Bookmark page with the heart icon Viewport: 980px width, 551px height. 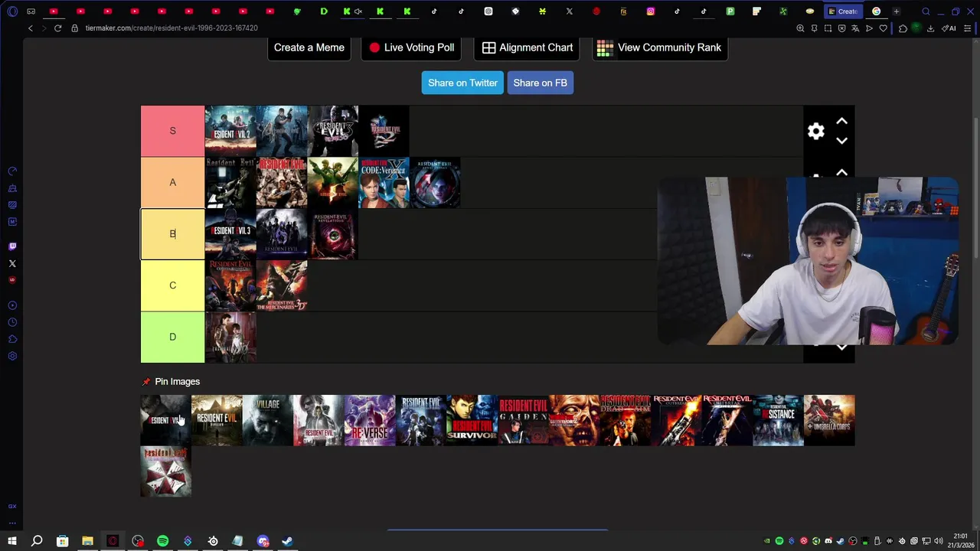click(883, 28)
